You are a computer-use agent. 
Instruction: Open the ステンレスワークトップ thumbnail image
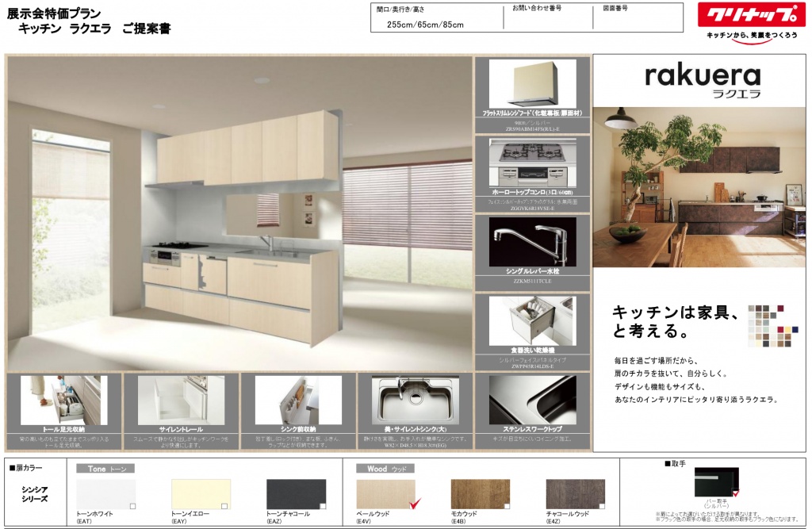532,400
